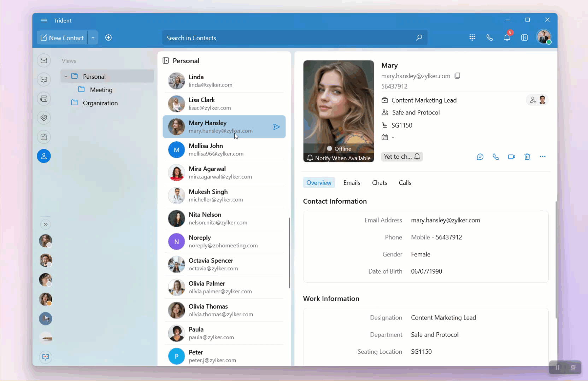The height and width of the screenshot is (381, 588).
Task: Open the chat bot icon at sidebar bottom
Action: 46,357
